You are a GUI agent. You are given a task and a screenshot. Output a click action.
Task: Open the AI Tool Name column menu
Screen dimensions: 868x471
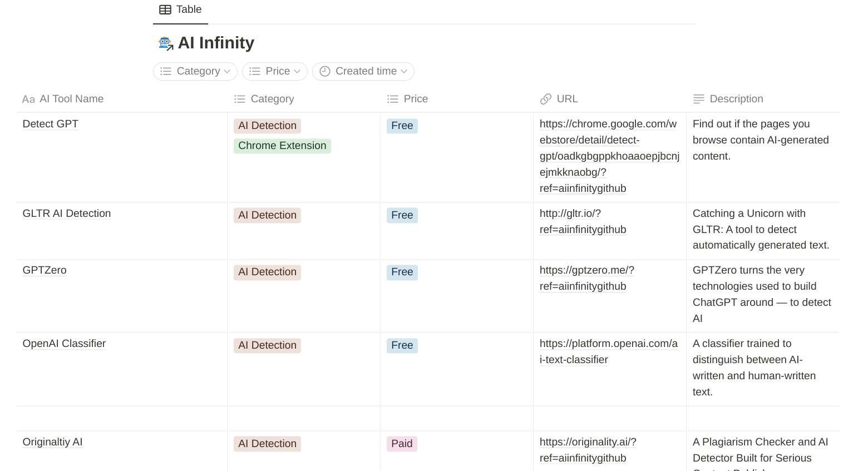coord(71,99)
